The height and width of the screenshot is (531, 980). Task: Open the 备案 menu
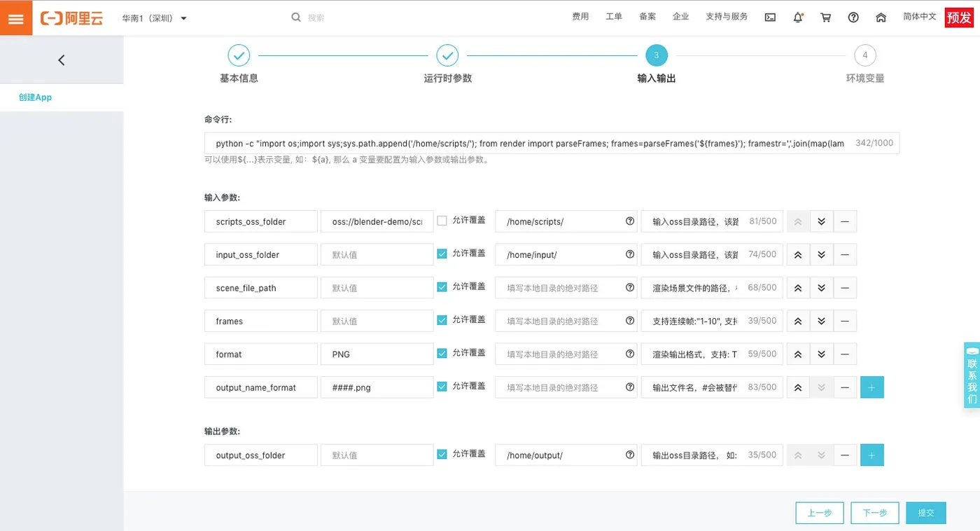pos(647,17)
